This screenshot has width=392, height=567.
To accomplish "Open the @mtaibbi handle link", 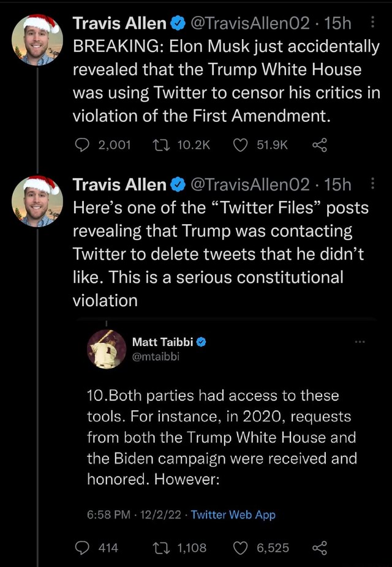I will [154, 356].
